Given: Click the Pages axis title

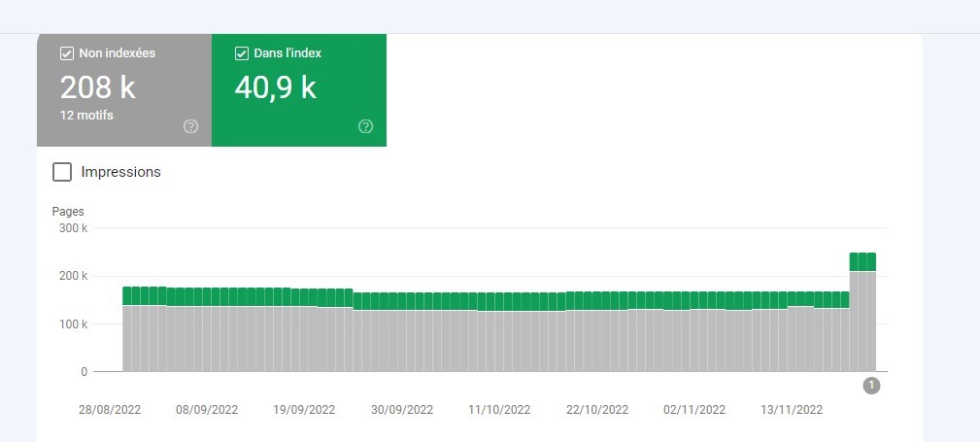Looking at the screenshot, I should tap(68, 211).
